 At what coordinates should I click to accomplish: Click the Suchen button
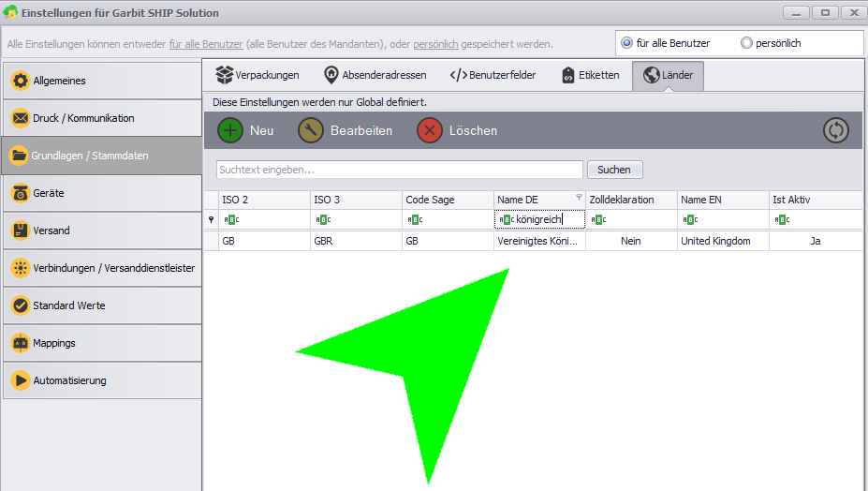(x=614, y=170)
